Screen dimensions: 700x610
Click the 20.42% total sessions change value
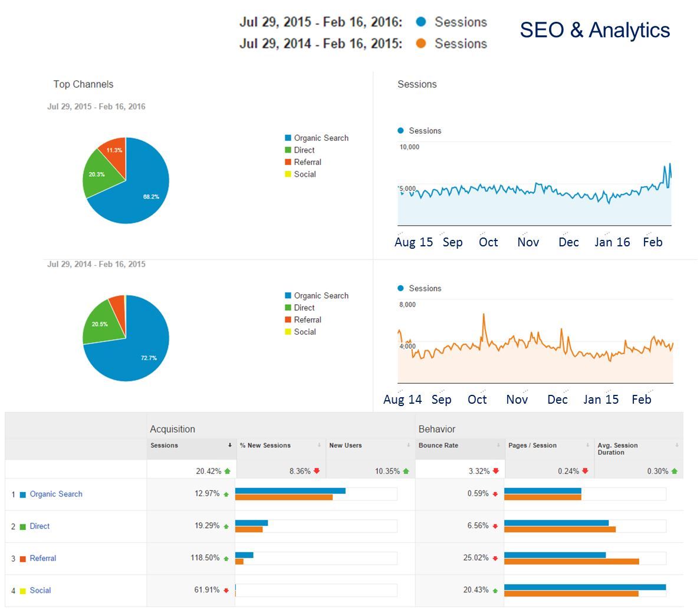click(x=209, y=471)
